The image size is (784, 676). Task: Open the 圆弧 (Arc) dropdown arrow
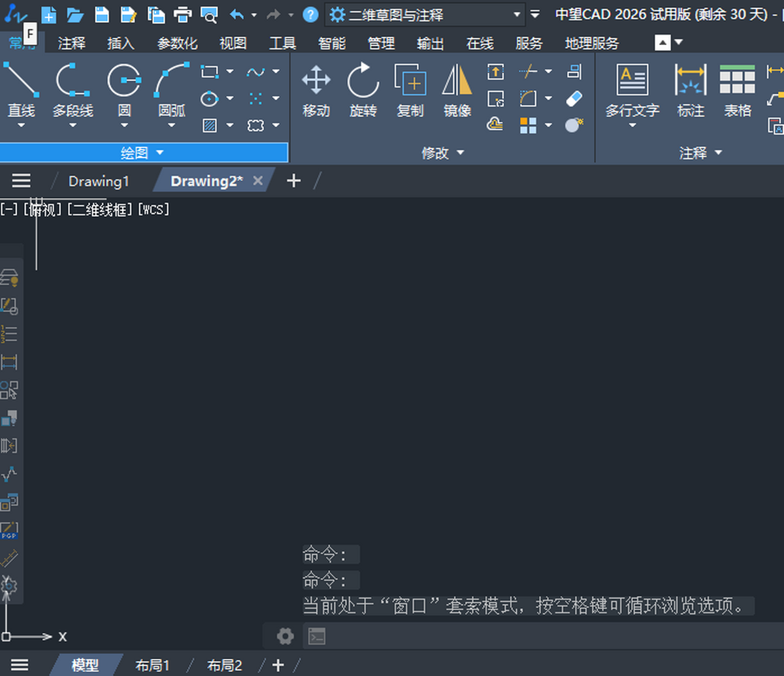click(171, 124)
